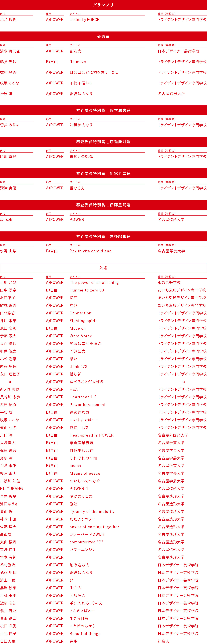This screenshot has width=207, height=644.
Task: Click the title '確かにそこに'
Action: pos(81,496)
